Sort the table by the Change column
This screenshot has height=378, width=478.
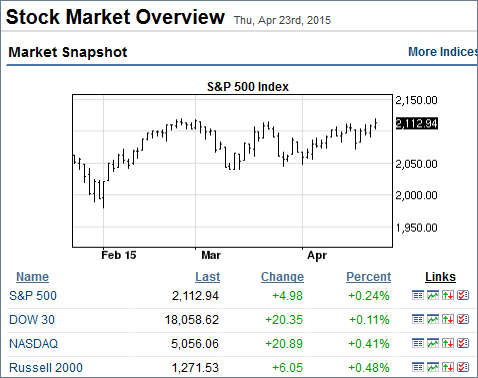click(282, 277)
